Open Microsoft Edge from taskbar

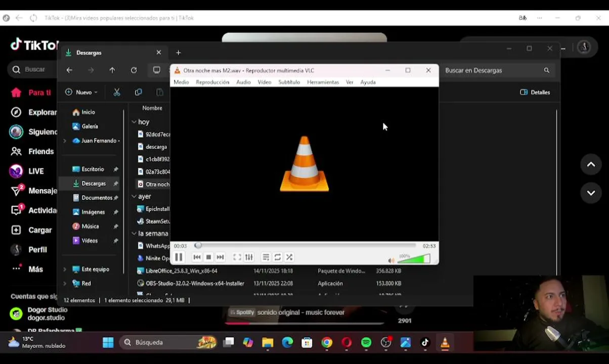tap(287, 343)
